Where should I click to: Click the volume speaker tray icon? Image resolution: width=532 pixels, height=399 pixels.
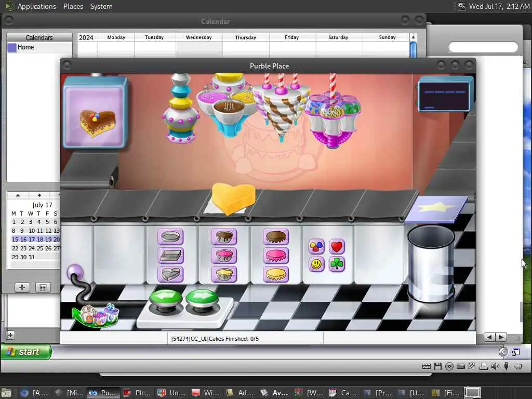pyautogui.click(x=495, y=366)
